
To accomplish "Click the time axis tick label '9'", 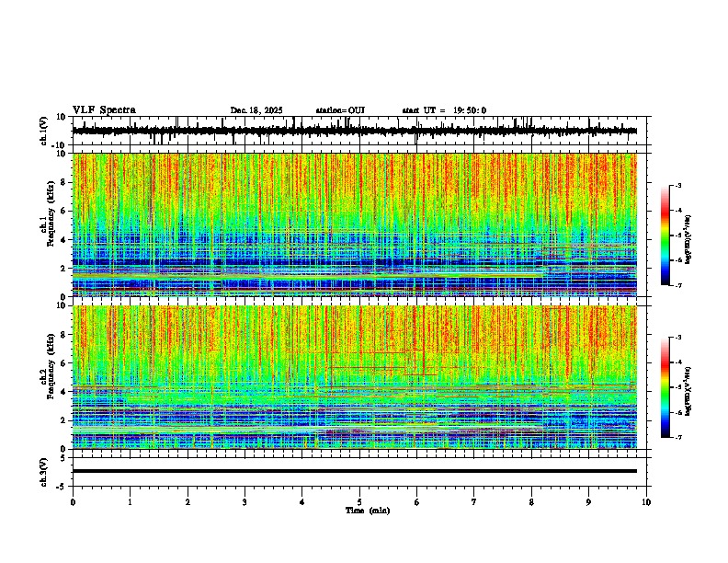I will point(588,502).
